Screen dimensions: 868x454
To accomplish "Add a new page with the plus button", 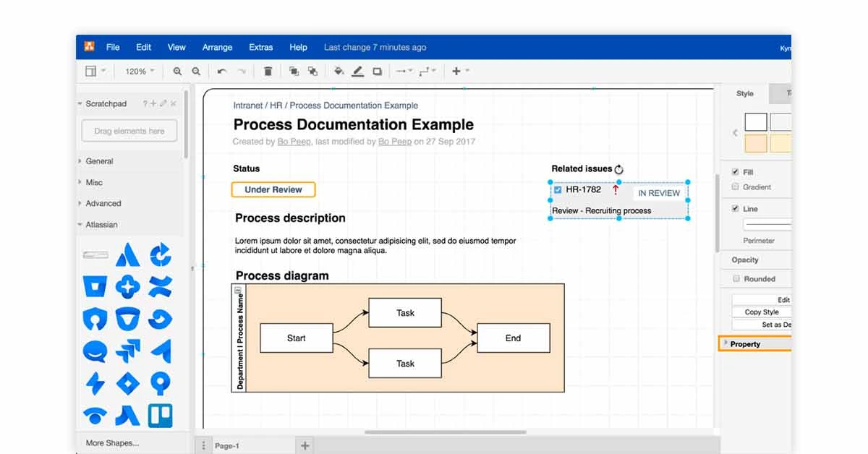I will 305,445.
